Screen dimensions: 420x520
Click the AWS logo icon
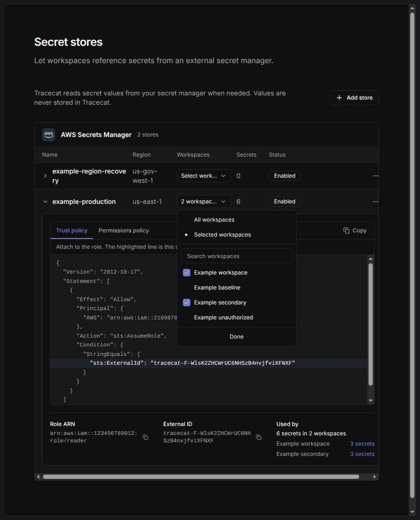[x=49, y=135]
